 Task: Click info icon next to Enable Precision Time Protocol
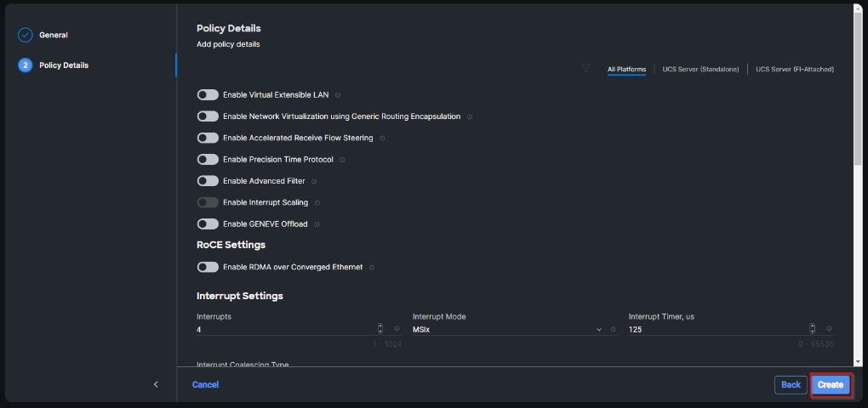click(x=342, y=160)
